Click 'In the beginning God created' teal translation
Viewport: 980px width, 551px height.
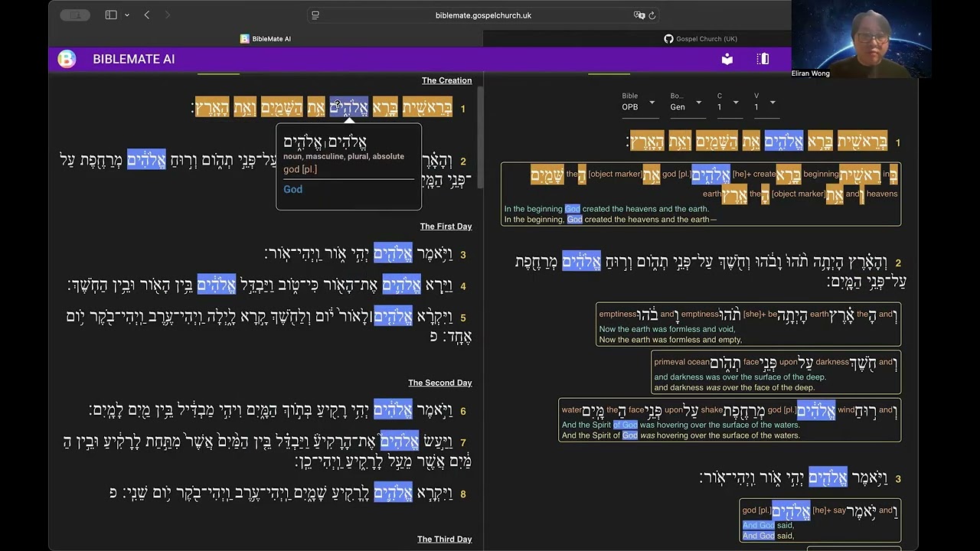pos(606,209)
